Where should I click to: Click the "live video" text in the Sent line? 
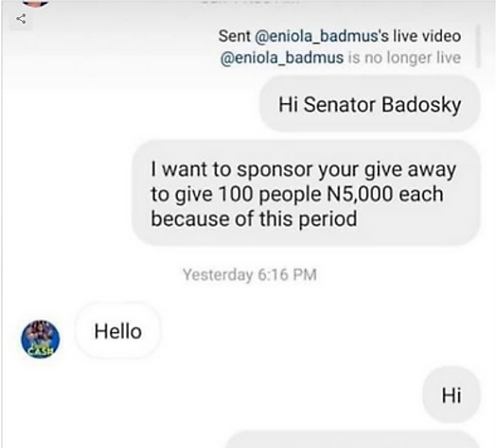427,36
